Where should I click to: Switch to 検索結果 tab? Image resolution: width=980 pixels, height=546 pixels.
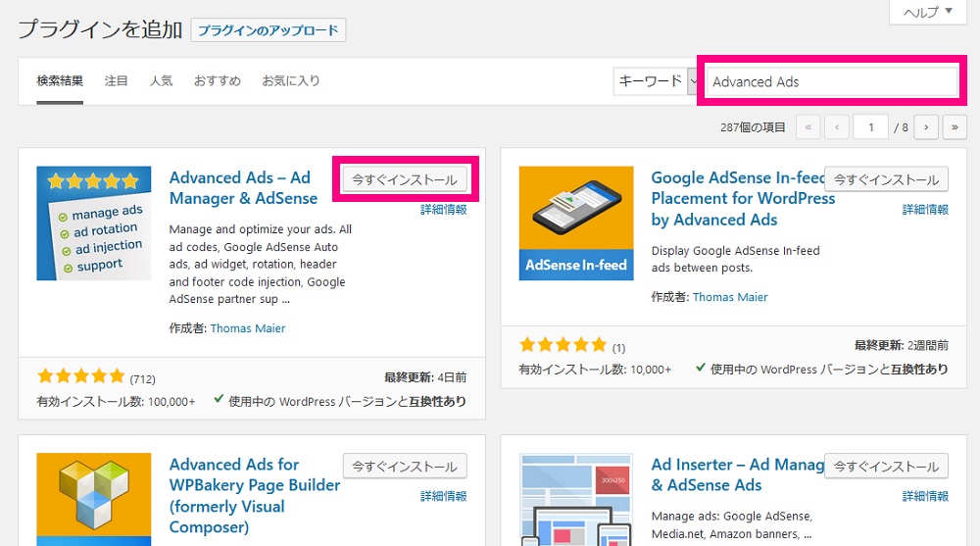tap(60, 80)
